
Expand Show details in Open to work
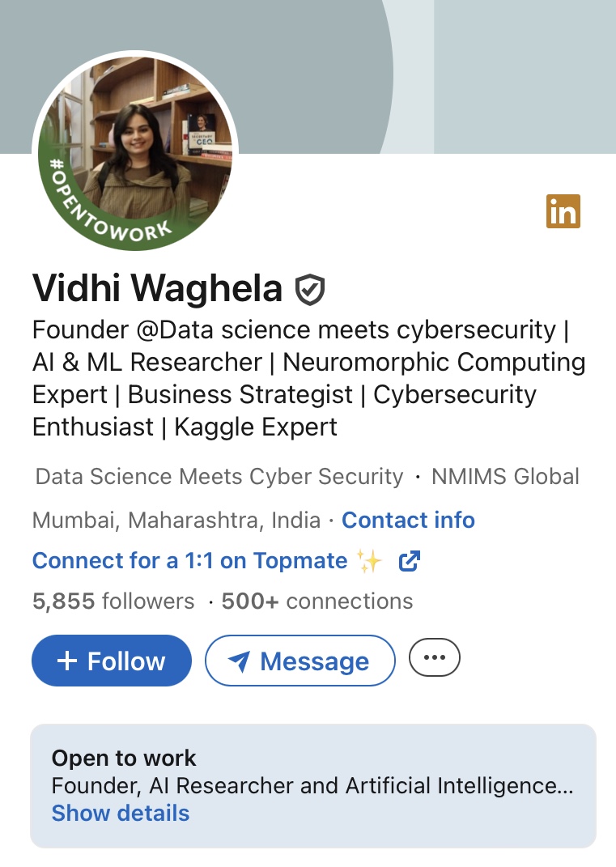pos(121,813)
